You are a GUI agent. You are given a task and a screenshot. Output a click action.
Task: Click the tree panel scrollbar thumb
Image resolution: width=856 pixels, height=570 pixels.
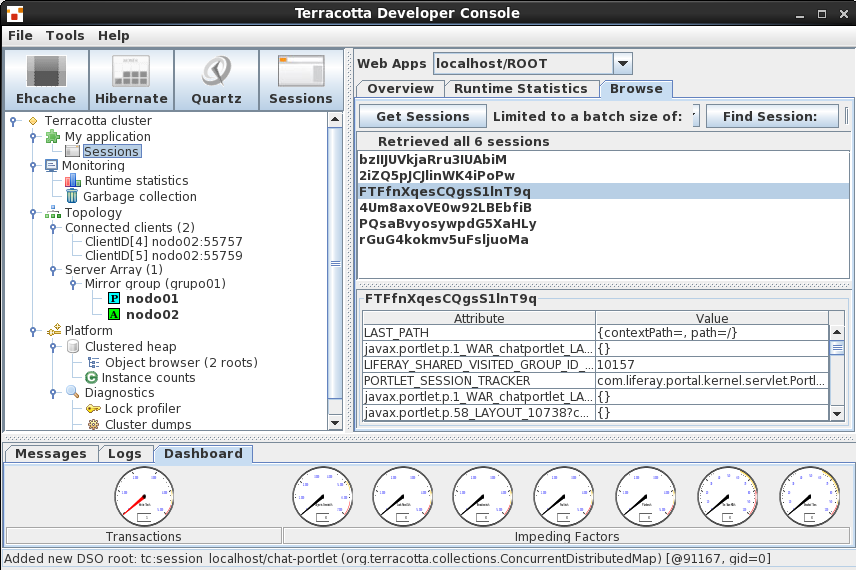click(x=335, y=264)
